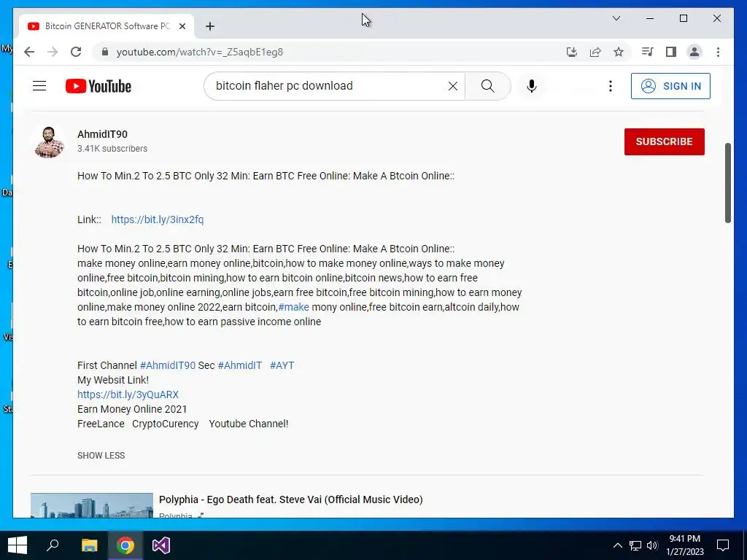Open the Windows Start menu
This screenshot has width=747, height=560.
18,545
